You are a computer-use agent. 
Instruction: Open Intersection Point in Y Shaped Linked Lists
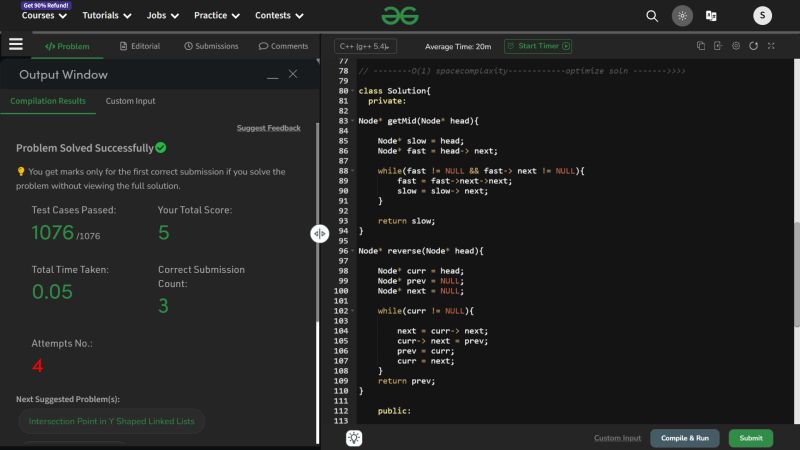[112, 421]
